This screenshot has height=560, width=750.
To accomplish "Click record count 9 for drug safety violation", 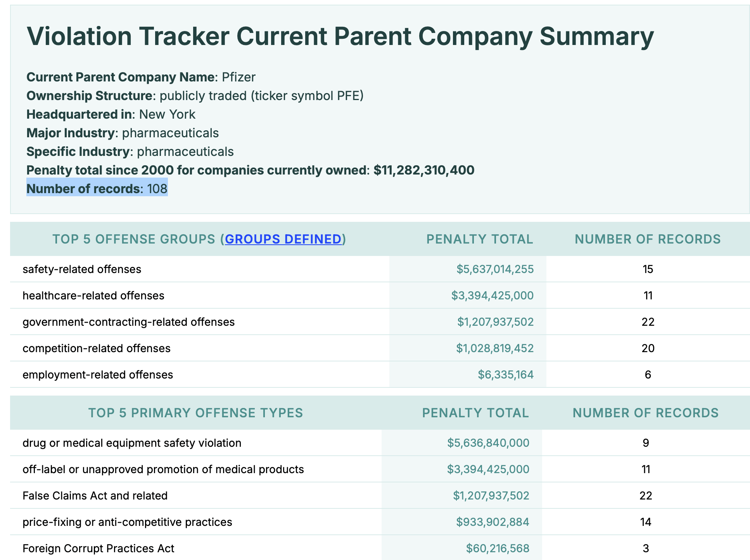I will 646,443.
